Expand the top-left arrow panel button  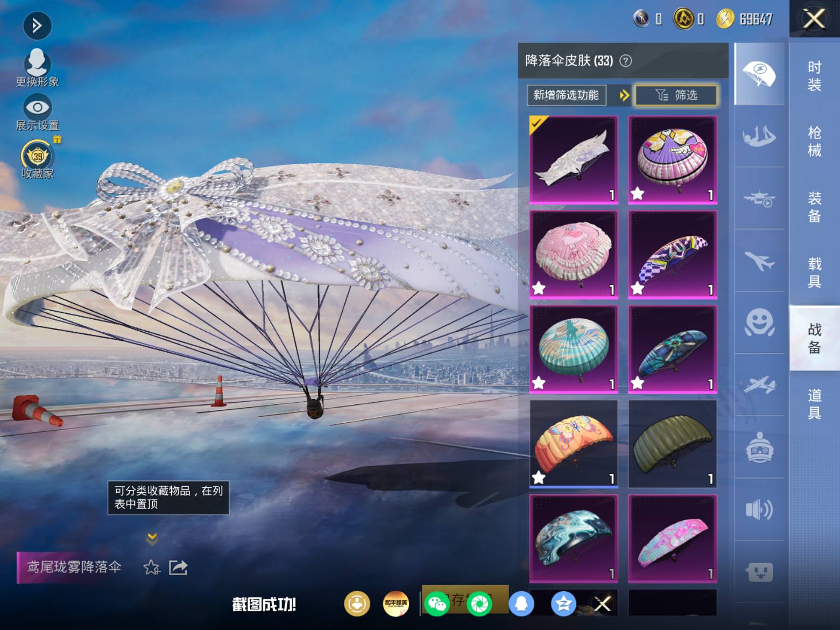pos(37,25)
